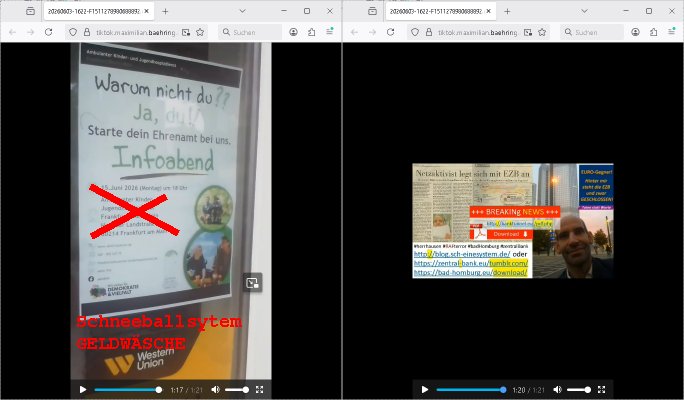Pop out left video picture-in-picture overlay icon
Image resolution: width=684 pixels, height=400 pixels.
253,283
